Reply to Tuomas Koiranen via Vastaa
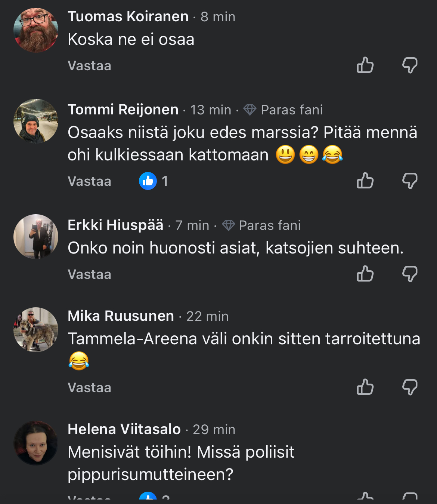Image resolution: width=437 pixels, height=504 pixels. pyautogui.click(x=90, y=66)
